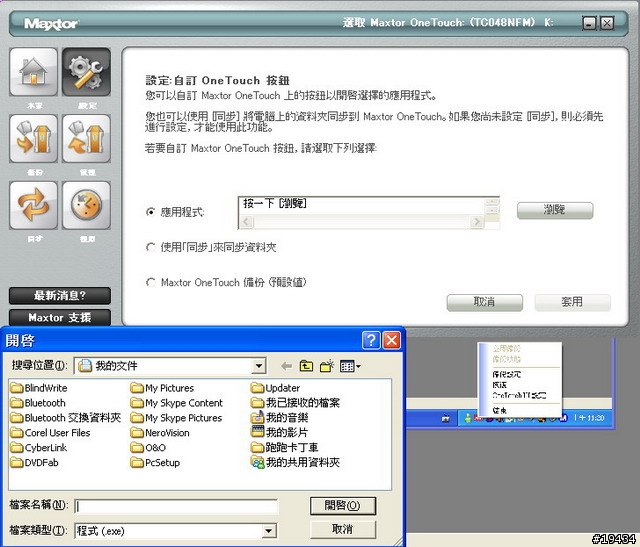Image resolution: width=640 pixels, height=547 pixels.
Task: Click the right arrow of the application path scrollbar
Action: tap(476, 222)
